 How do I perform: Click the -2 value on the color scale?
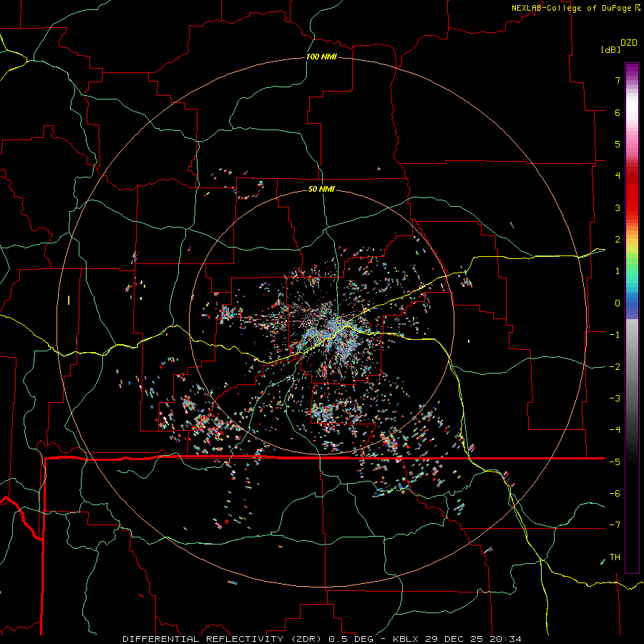pyautogui.click(x=615, y=367)
